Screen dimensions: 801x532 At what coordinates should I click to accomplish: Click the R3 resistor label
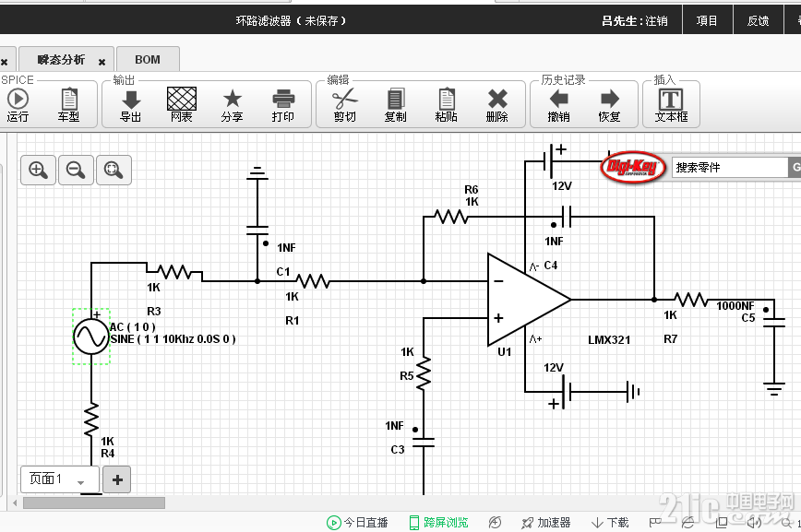tap(154, 312)
